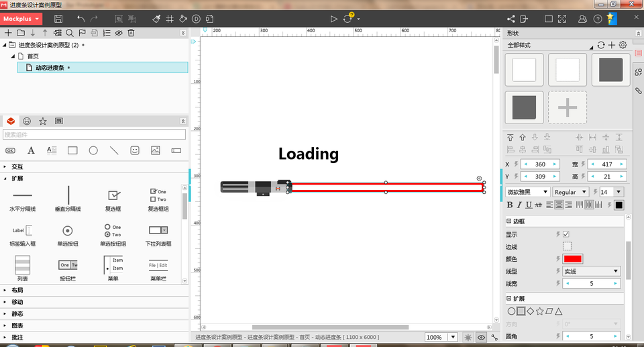Bring selected shape to front icon
Image resolution: width=644 pixels, height=347 pixels.
click(x=510, y=138)
